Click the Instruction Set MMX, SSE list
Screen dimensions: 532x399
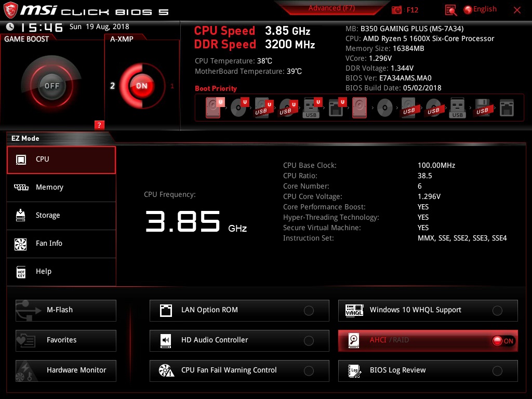462,238
